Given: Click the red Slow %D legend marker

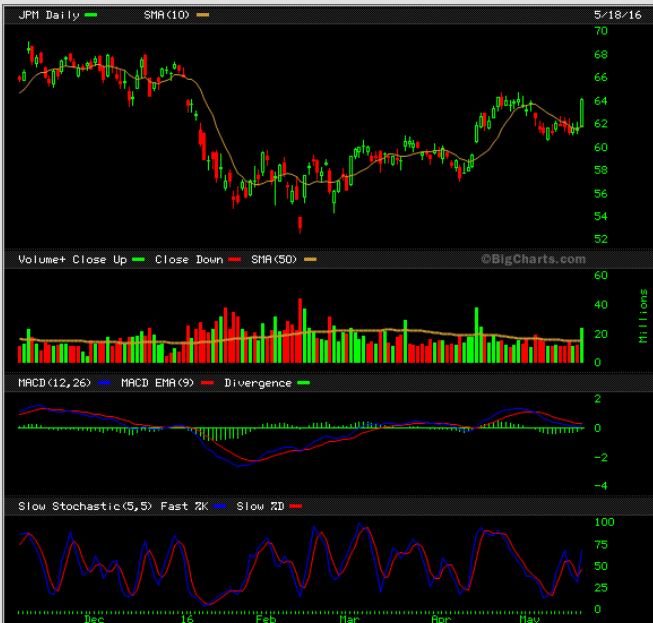Looking at the screenshot, I should pyautogui.click(x=294, y=506).
